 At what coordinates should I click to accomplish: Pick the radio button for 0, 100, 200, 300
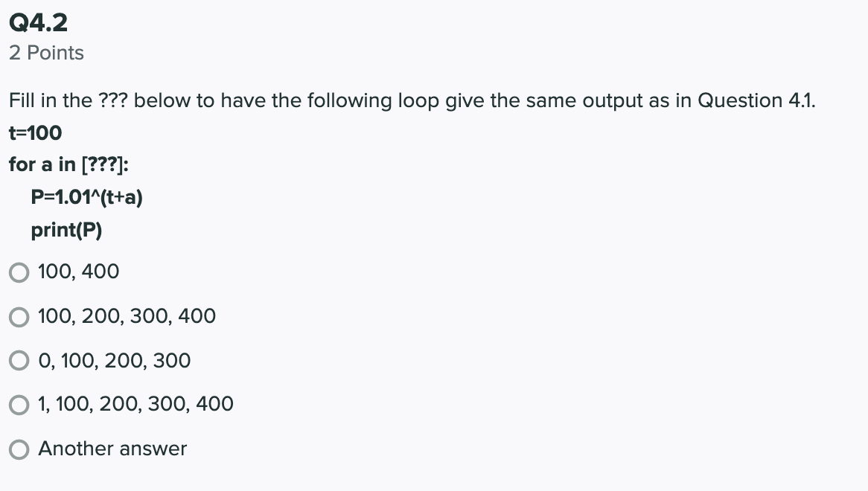tap(19, 361)
